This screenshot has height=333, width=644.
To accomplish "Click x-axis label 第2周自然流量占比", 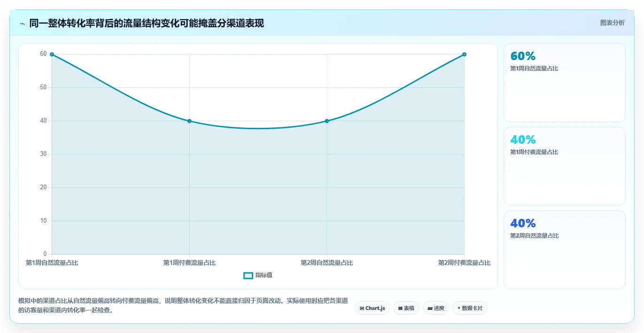I will (x=327, y=263).
